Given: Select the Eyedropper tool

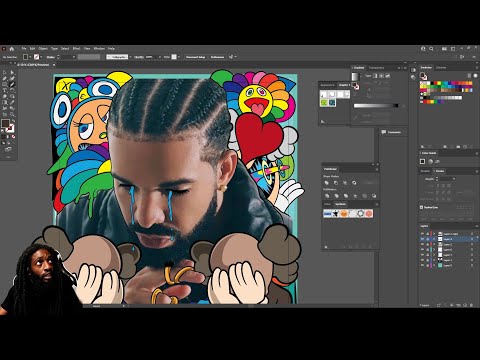Looking at the screenshot, I should coord(12,102).
